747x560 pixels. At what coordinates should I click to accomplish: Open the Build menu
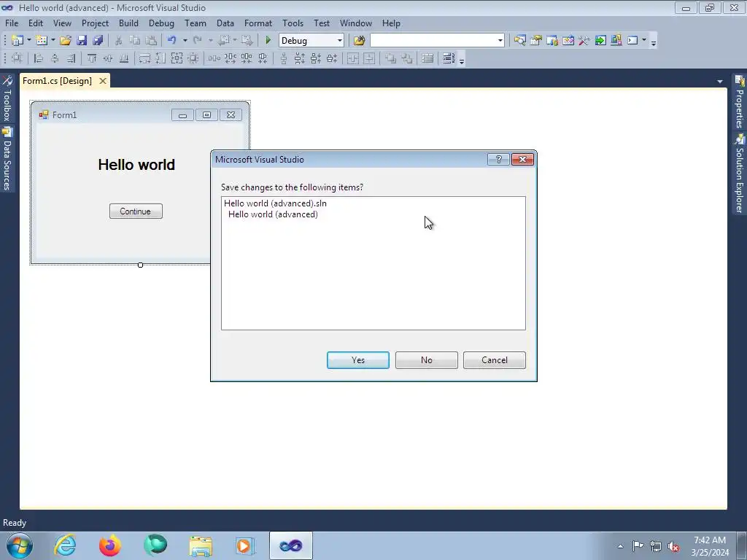128,23
